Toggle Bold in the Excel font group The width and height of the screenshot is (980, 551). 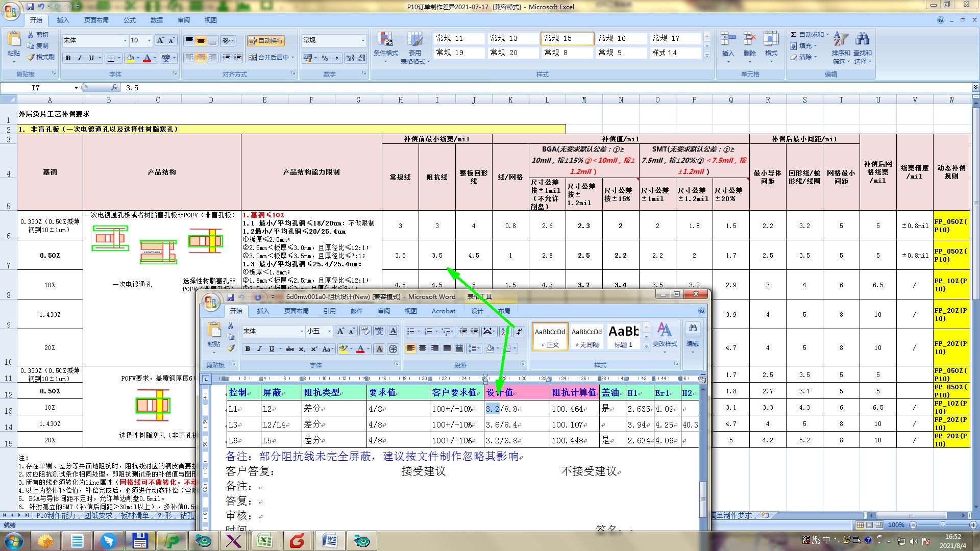[68, 58]
